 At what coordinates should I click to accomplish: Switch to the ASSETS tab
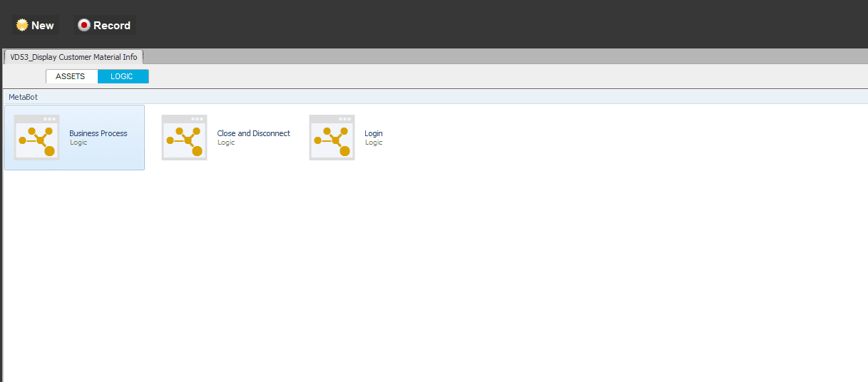click(x=71, y=76)
